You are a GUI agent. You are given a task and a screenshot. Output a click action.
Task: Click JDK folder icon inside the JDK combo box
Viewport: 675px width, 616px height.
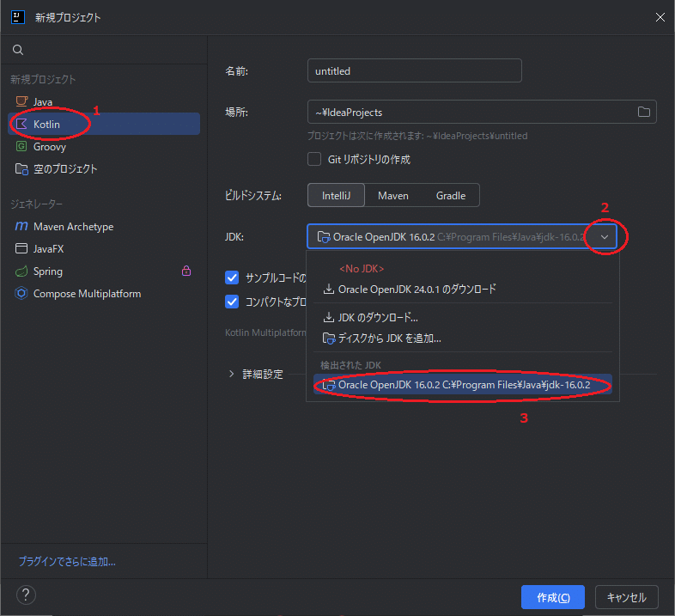point(324,237)
